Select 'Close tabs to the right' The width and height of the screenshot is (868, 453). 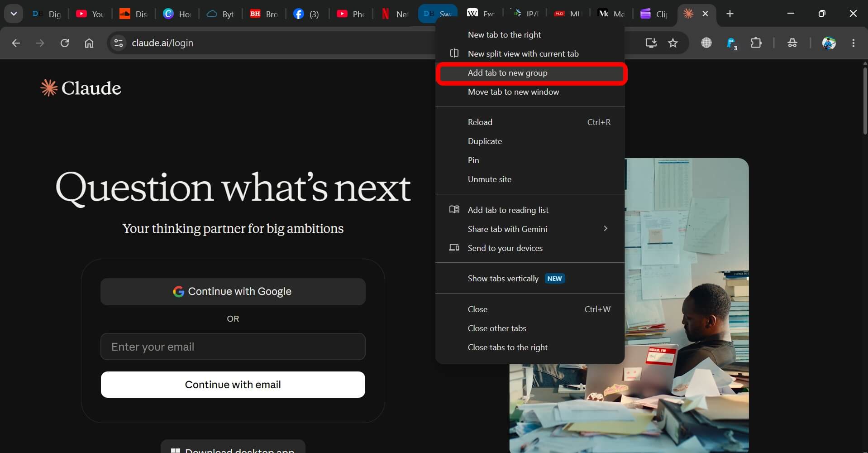530,347
